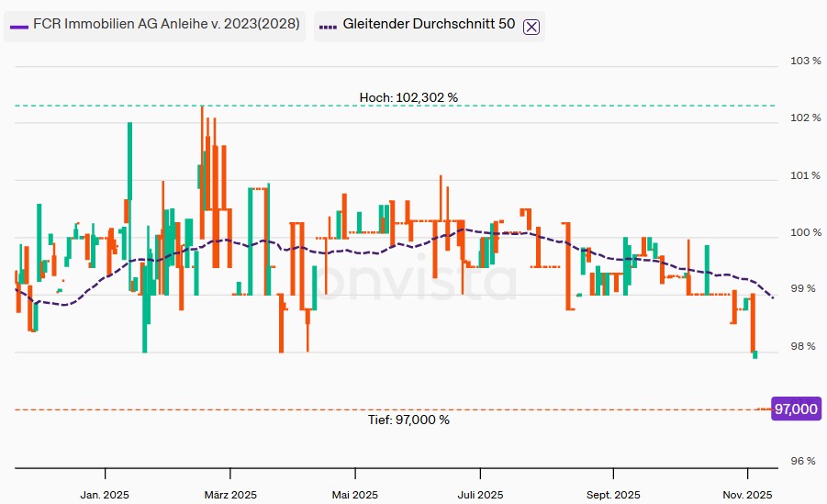Click the dotted line icon beside Gleitender Durchschnitt
The height and width of the screenshot is (504, 827).
click(x=328, y=27)
